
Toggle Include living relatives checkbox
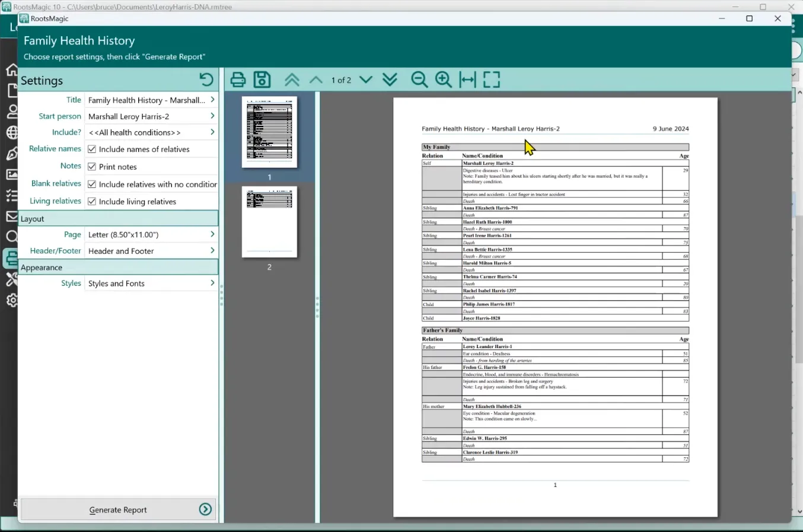pyautogui.click(x=92, y=202)
